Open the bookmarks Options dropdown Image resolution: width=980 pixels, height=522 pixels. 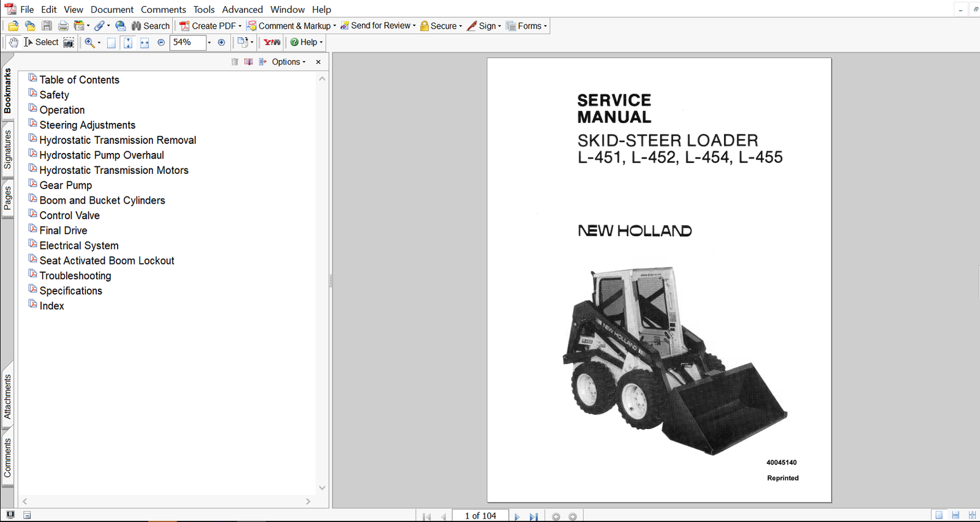point(288,62)
